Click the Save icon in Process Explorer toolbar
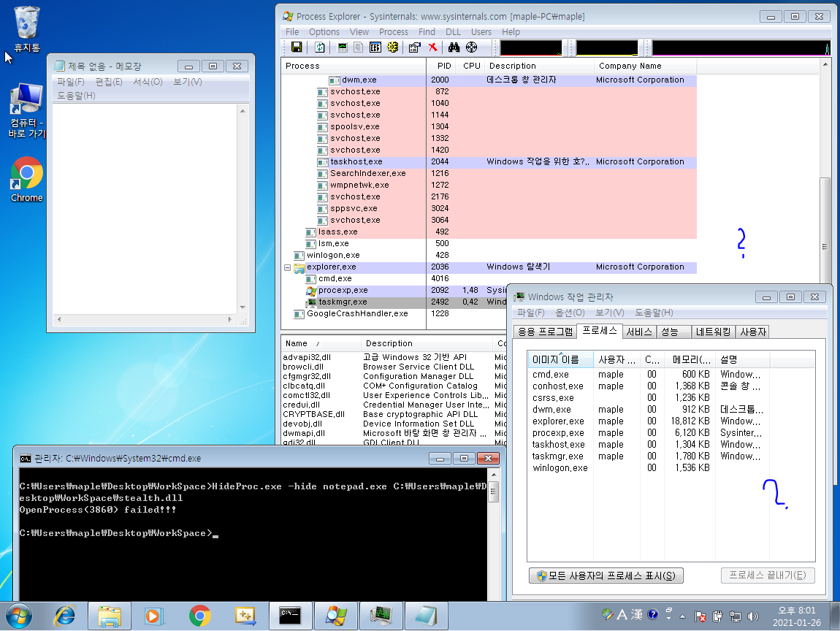 [x=297, y=47]
